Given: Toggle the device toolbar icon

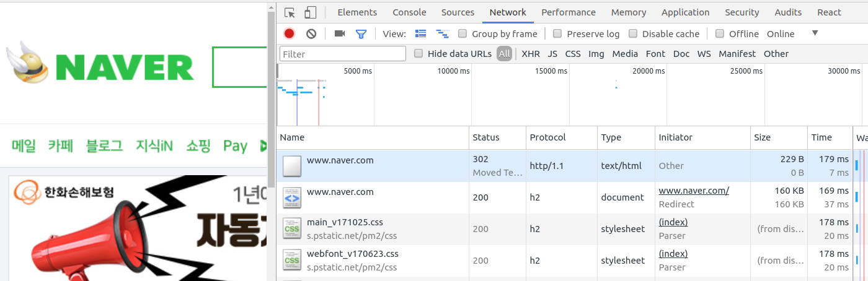Looking at the screenshot, I should click(x=310, y=12).
